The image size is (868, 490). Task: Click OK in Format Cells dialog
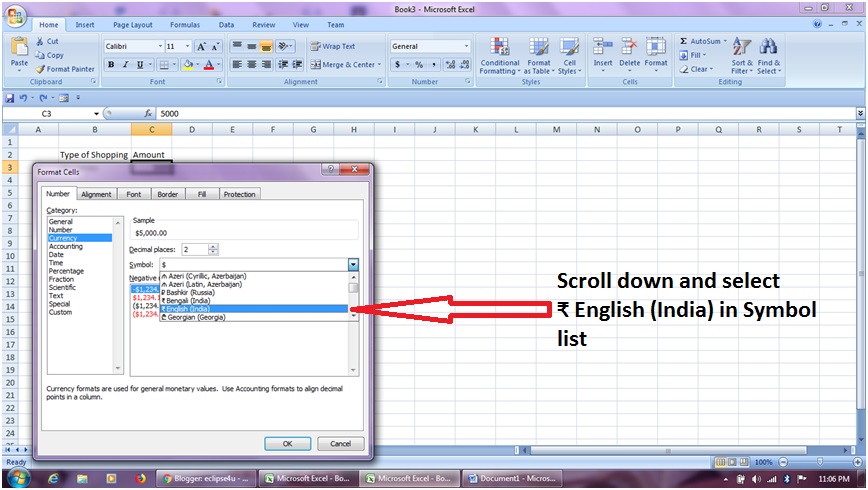(x=287, y=443)
